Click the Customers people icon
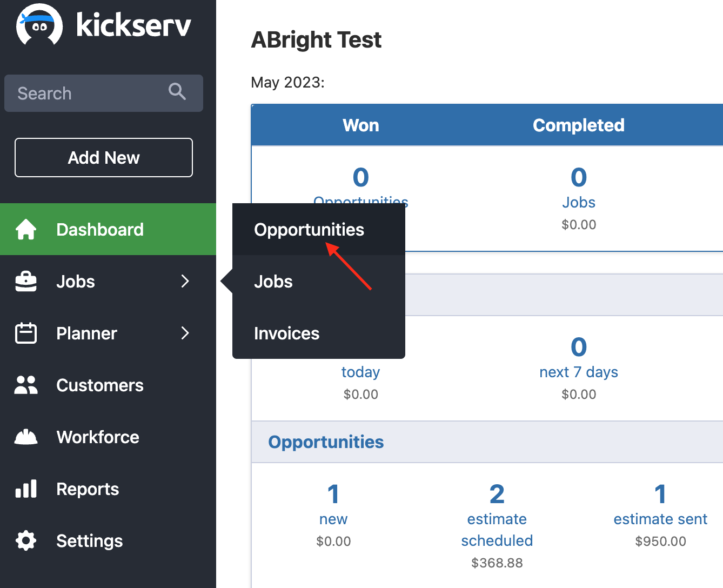The width and height of the screenshot is (723, 588). [26, 385]
